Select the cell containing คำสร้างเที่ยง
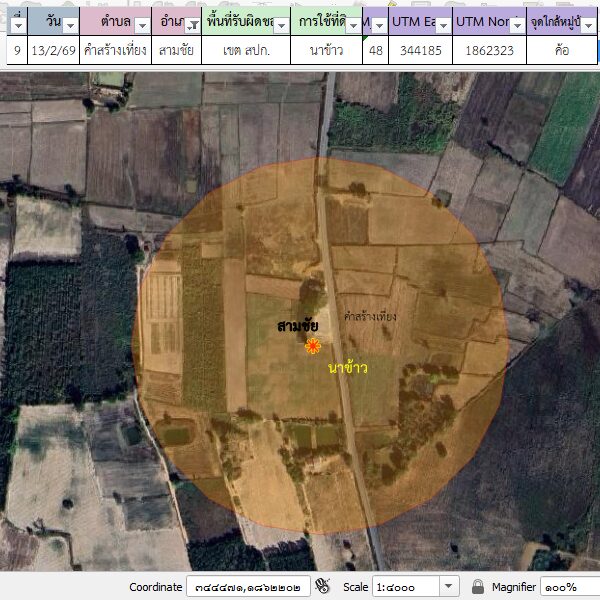The height and width of the screenshot is (600, 600). coord(115,50)
